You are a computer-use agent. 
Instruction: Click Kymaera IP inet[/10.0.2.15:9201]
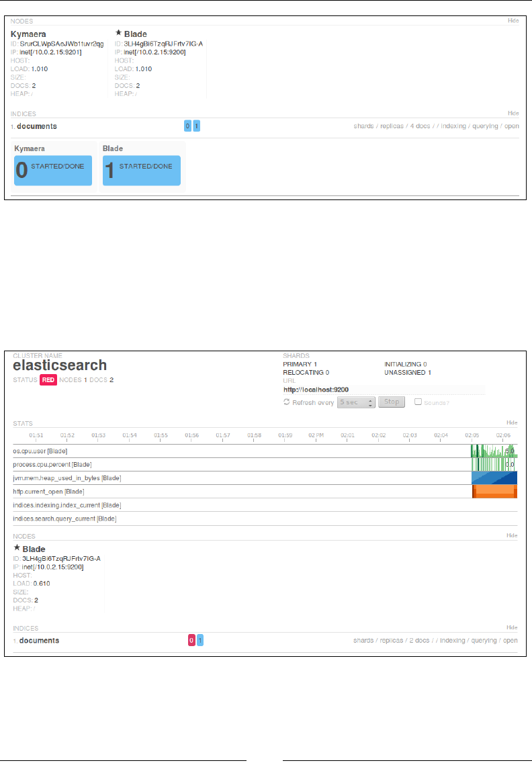tap(50, 52)
